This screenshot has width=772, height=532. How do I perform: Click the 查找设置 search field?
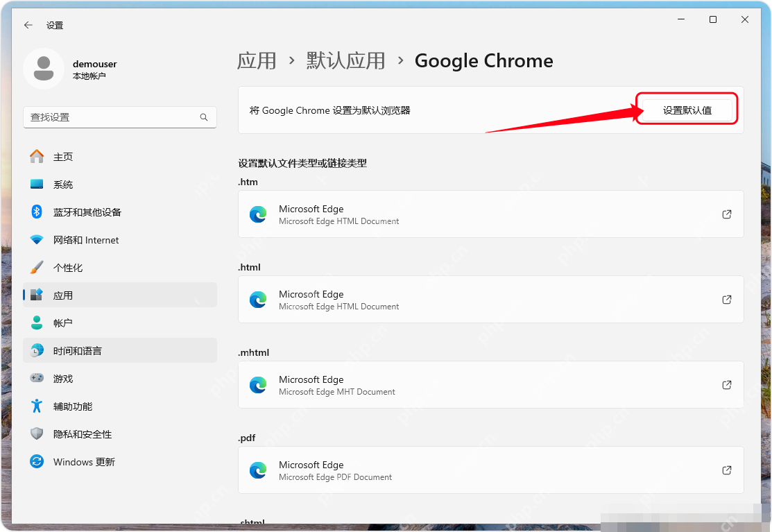click(119, 117)
